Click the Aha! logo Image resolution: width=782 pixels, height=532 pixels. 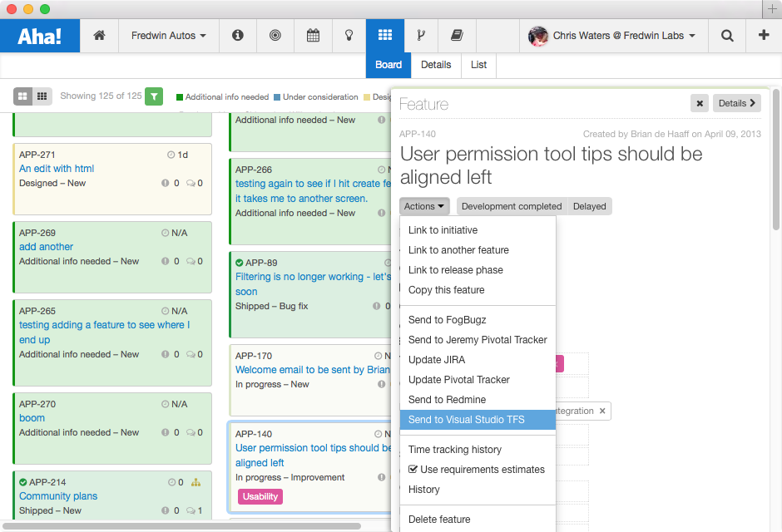(40, 36)
